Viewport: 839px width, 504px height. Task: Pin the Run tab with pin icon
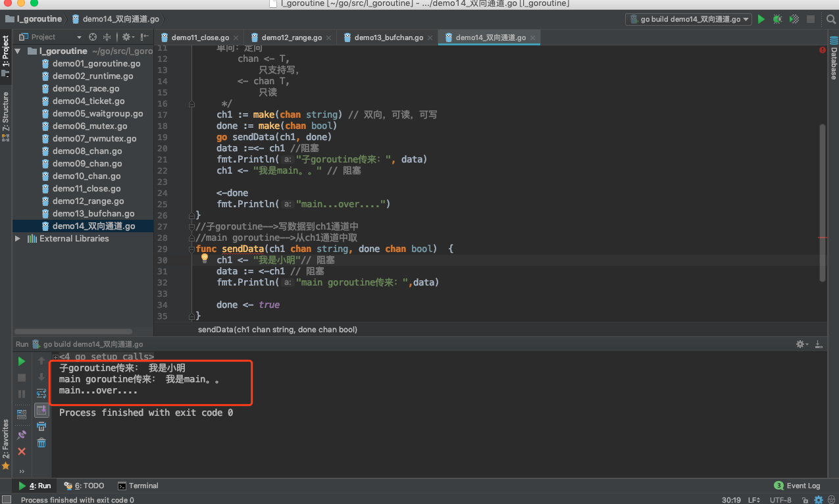(22, 435)
